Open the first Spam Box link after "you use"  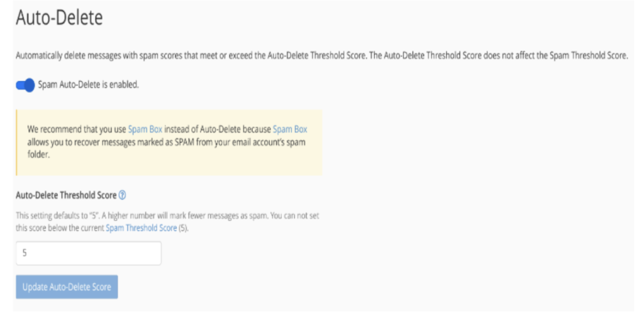(145, 129)
